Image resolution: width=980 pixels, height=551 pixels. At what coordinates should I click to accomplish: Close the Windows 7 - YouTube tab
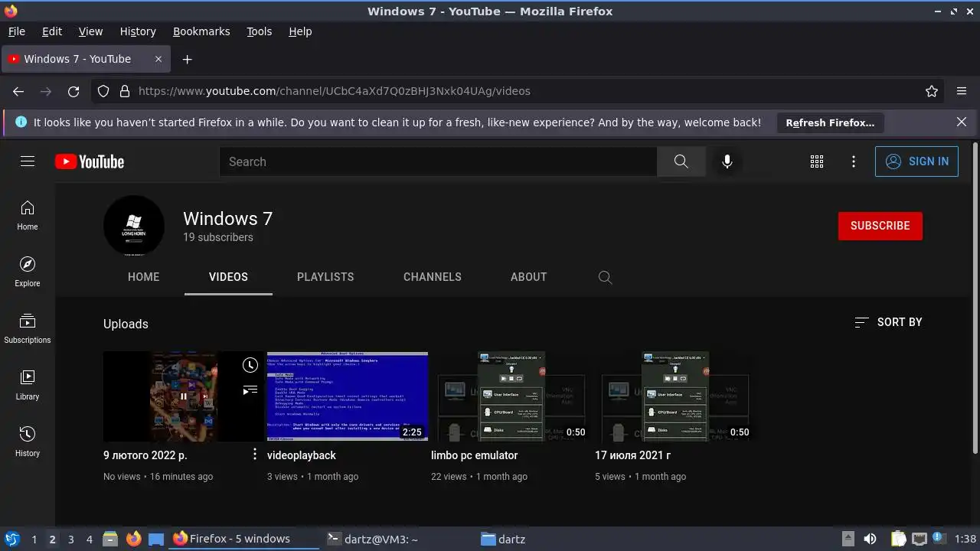click(158, 59)
